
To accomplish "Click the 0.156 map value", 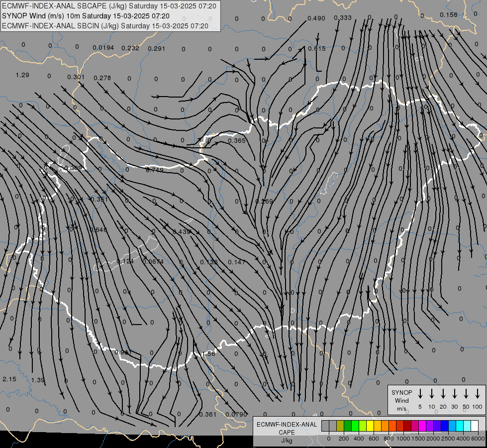I will click(x=449, y=14).
